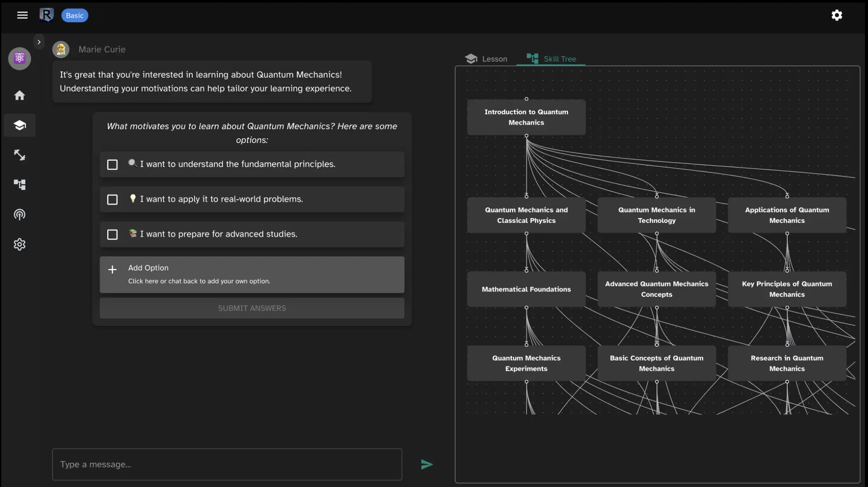Open the sidebar settings gear icon
868x487 pixels.
pos(20,244)
